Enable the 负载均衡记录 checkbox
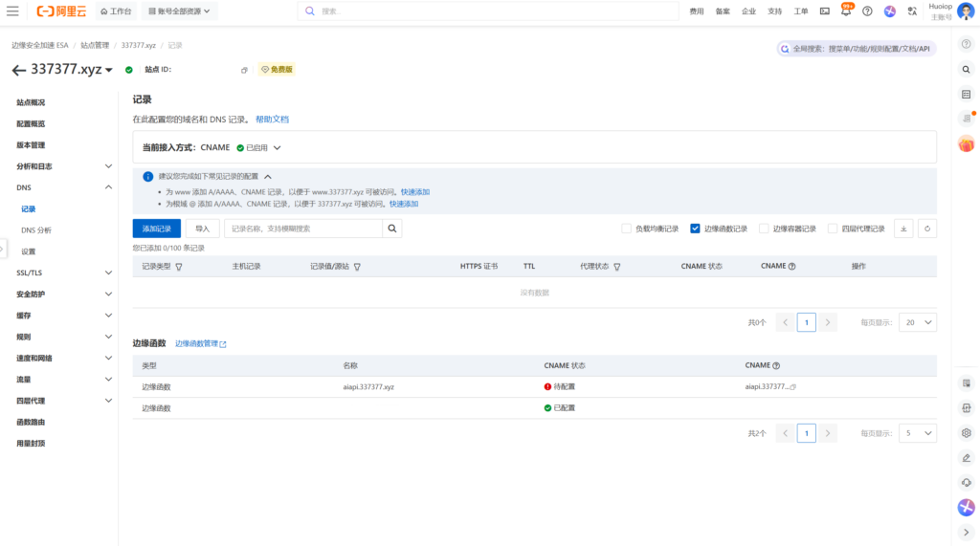This screenshot has height=546, width=980. click(627, 229)
